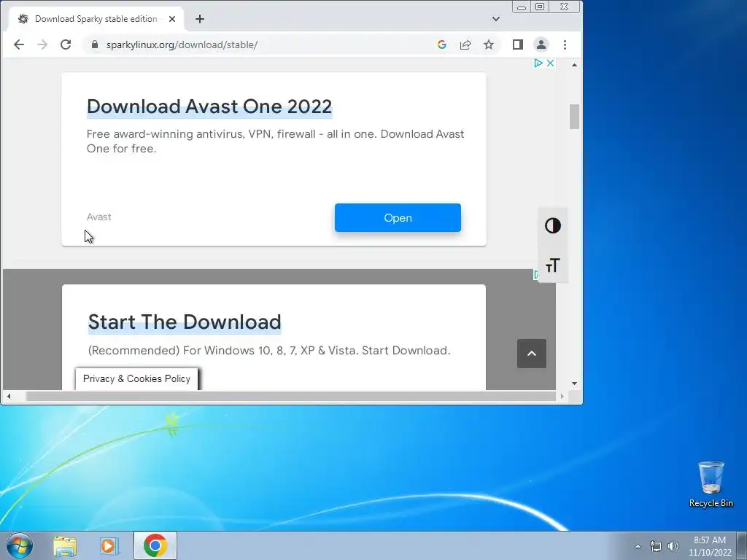Minimize the Chrome window
747x560 pixels.
[x=522, y=7]
